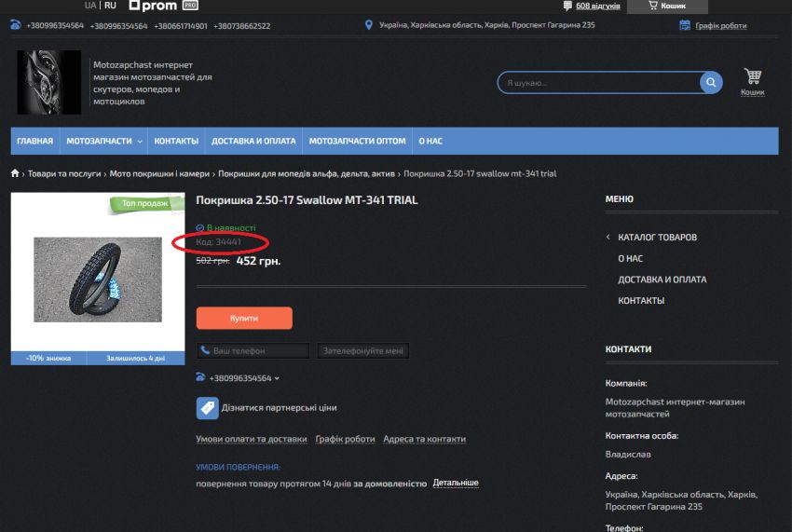The height and width of the screenshot is (532, 792).
Task: Click the magnifier search button
Action: (x=711, y=82)
